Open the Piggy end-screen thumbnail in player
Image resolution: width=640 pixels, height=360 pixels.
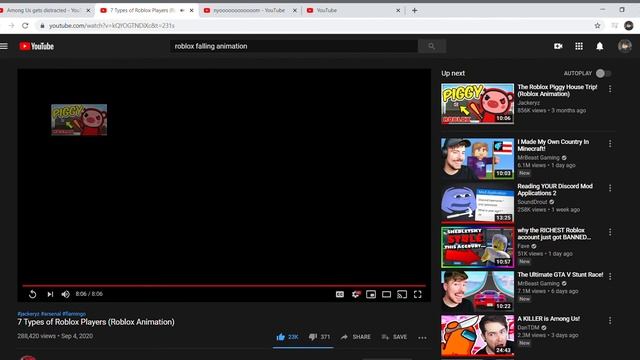[79, 120]
